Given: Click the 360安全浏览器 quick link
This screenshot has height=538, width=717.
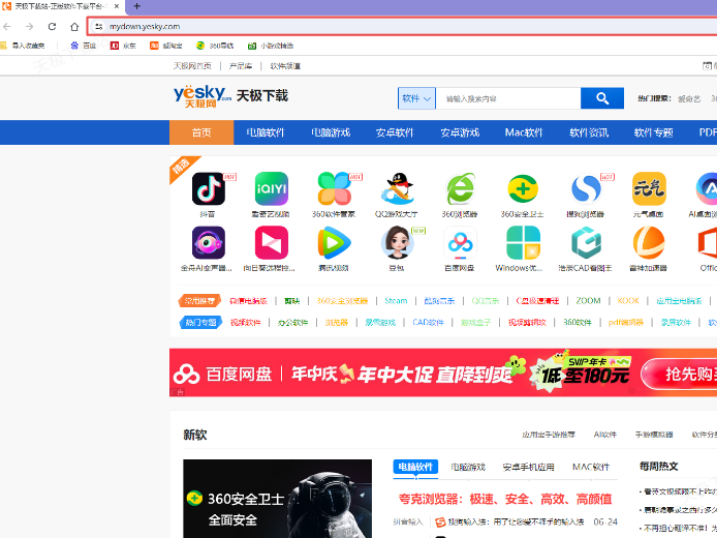Looking at the screenshot, I should [342, 301].
